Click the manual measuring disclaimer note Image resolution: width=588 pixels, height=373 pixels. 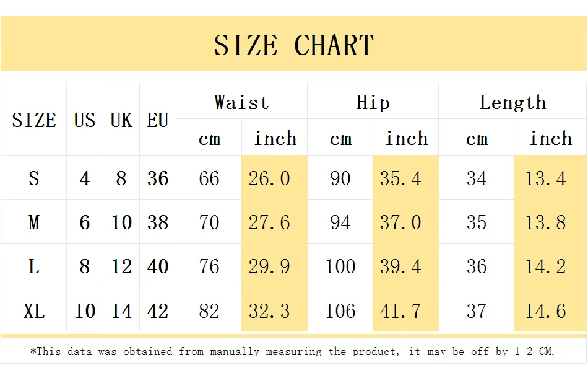pos(293,351)
